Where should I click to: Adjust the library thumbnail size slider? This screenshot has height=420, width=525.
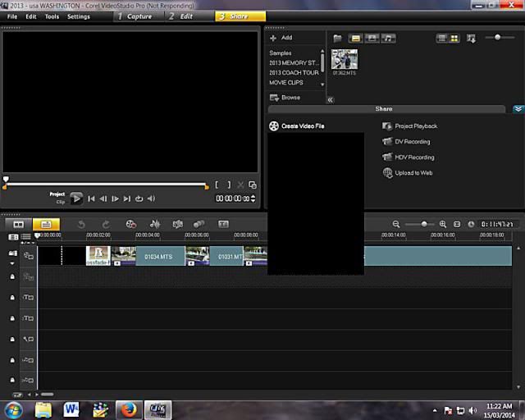pyautogui.click(x=497, y=38)
